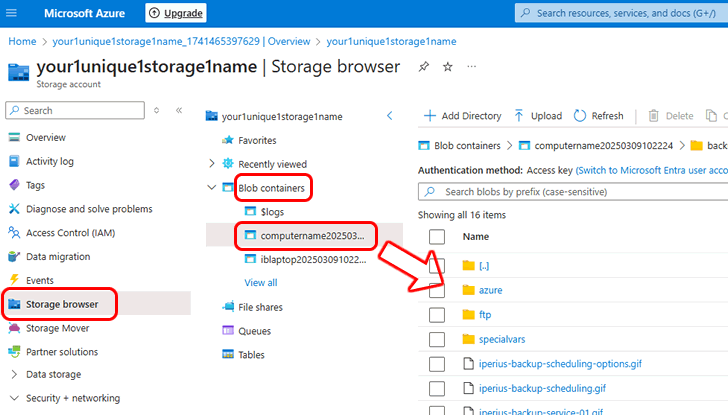This screenshot has width=728, height=415.
Task: Toggle the select-all checkbox beside Name
Action: [x=436, y=237]
